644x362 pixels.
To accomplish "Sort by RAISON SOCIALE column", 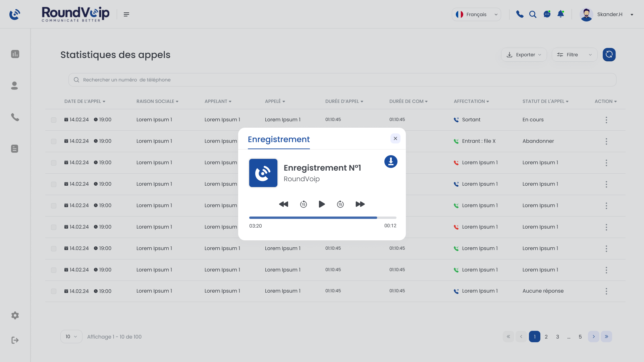I will pos(157,101).
